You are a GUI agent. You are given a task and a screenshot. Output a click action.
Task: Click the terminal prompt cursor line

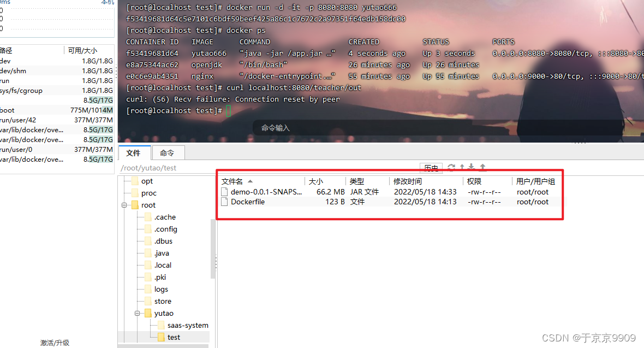228,111
